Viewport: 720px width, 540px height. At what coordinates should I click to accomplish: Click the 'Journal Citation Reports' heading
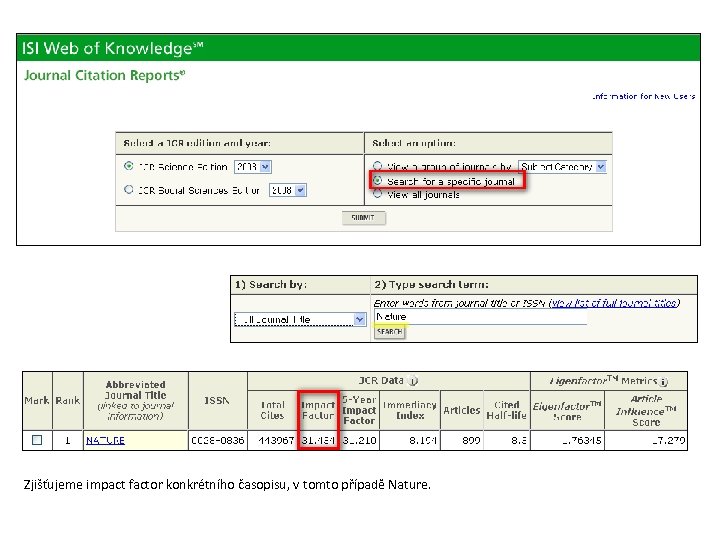pos(104,75)
